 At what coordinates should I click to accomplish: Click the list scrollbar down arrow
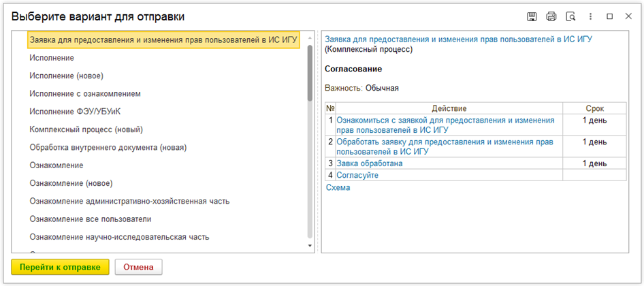pyautogui.click(x=310, y=245)
